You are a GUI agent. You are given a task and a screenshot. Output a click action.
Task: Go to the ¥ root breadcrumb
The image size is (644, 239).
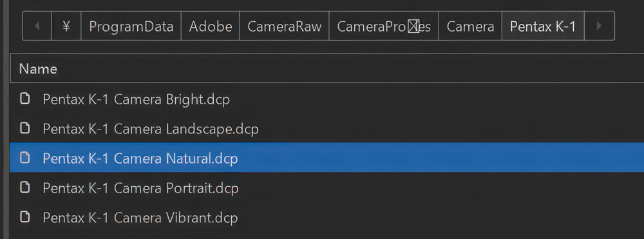pos(66,26)
